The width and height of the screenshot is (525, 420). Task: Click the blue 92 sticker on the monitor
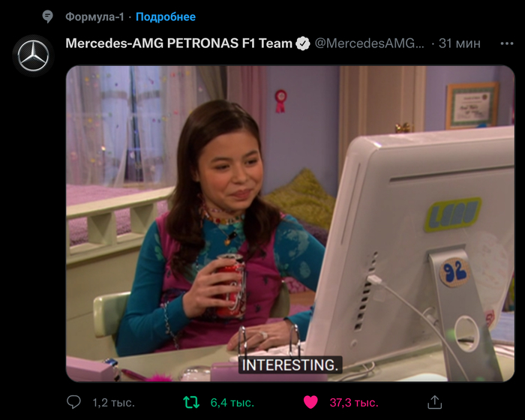(454, 272)
